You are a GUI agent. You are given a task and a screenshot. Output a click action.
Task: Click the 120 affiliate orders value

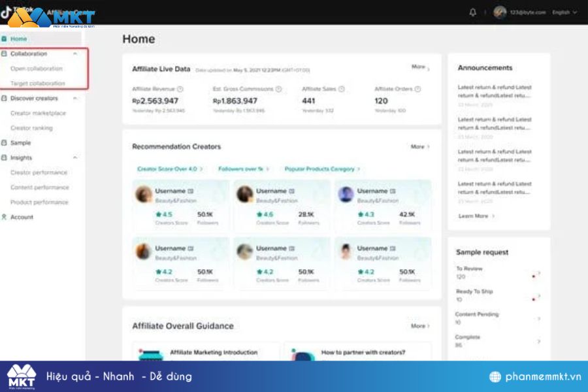[x=381, y=101]
